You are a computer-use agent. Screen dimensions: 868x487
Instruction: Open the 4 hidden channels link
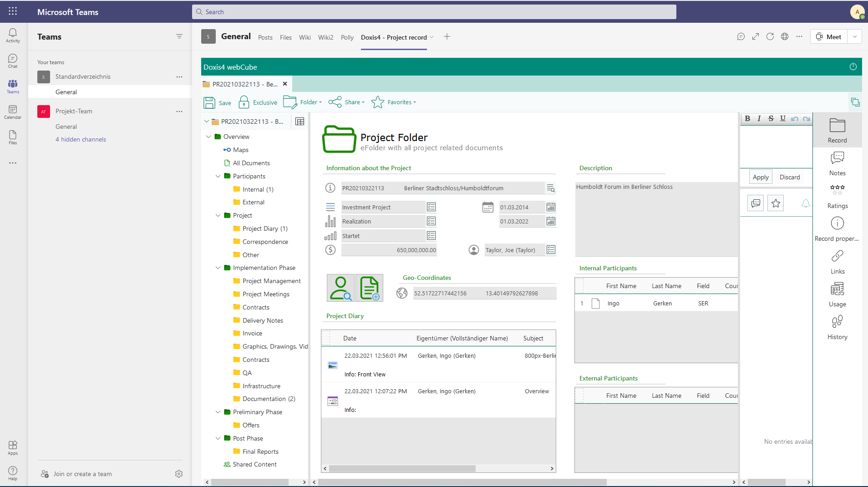pos(81,139)
